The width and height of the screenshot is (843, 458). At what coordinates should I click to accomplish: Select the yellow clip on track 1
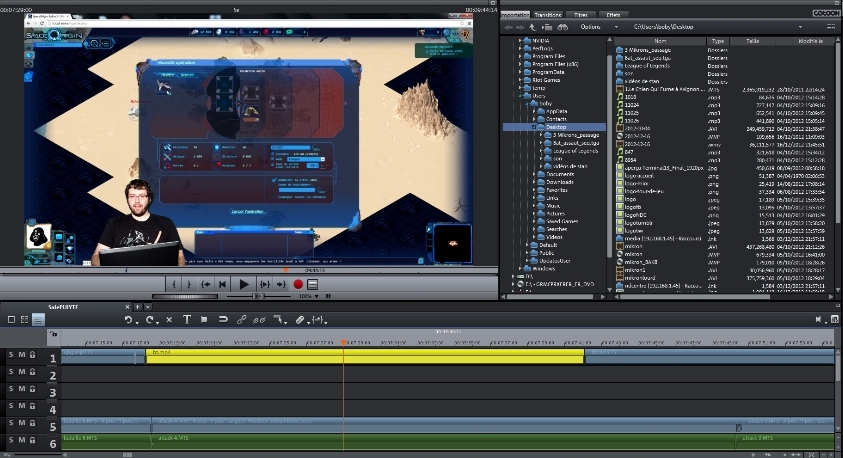365,356
